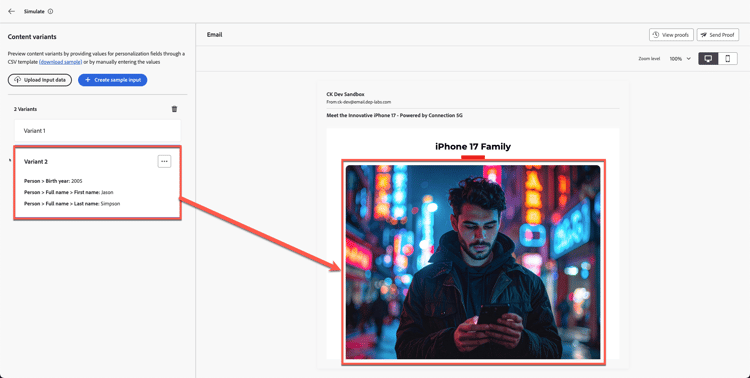Open the Zoom level dropdown
This screenshot has width=750, height=378.
[x=680, y=59]
